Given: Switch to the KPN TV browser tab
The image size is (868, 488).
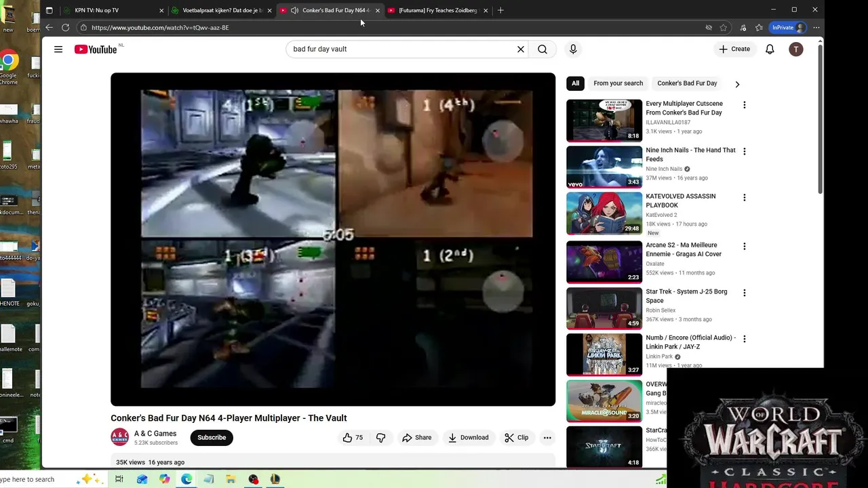Looking at the screenshot, I should [113, 10].
